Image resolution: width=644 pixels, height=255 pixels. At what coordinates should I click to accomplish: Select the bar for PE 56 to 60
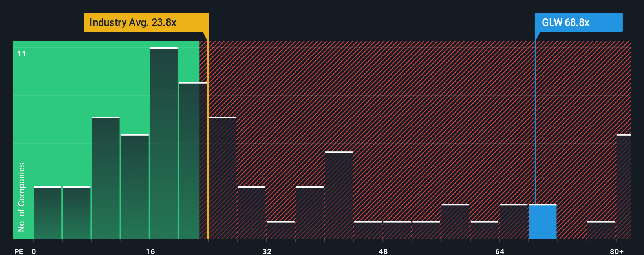coord(456,221)
